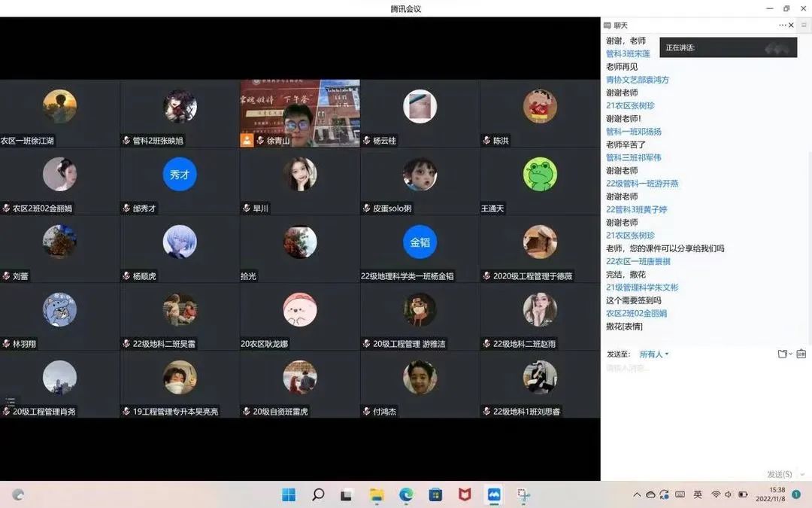Image resolution: width=812 pixels, height=508 pixels.
Task: Click the 发送(S) send button
Action: (x=779, y=475)
